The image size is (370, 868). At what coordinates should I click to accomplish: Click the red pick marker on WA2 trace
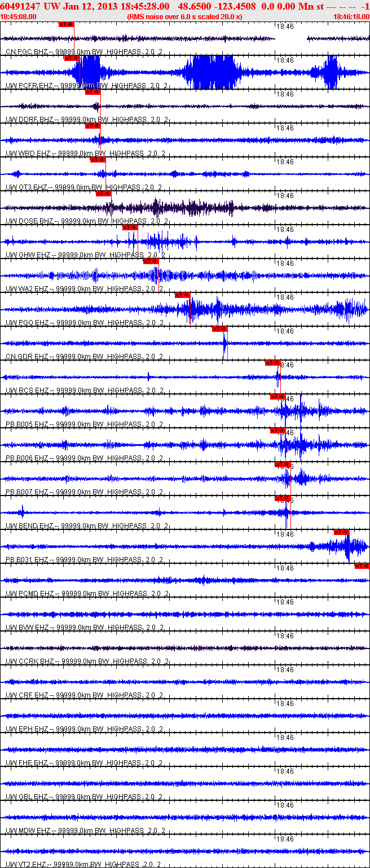click(x=151, y=261)
